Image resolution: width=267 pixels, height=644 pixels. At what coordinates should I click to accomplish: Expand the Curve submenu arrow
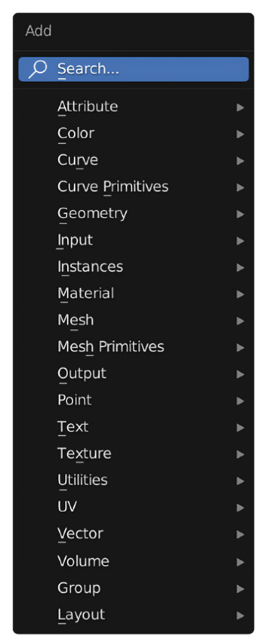(x=240, y=160)
